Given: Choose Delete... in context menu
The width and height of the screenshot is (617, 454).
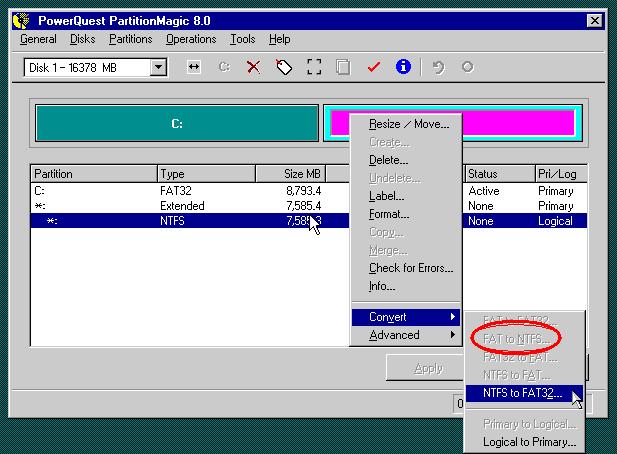Looking at the screenshot, I should click(406, 160).
